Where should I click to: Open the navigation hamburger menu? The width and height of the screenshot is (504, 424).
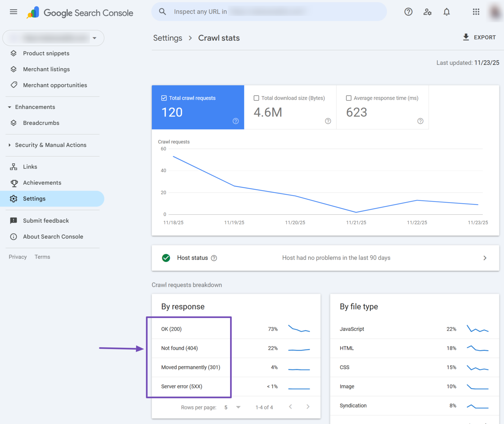click(x=13, y=12)
